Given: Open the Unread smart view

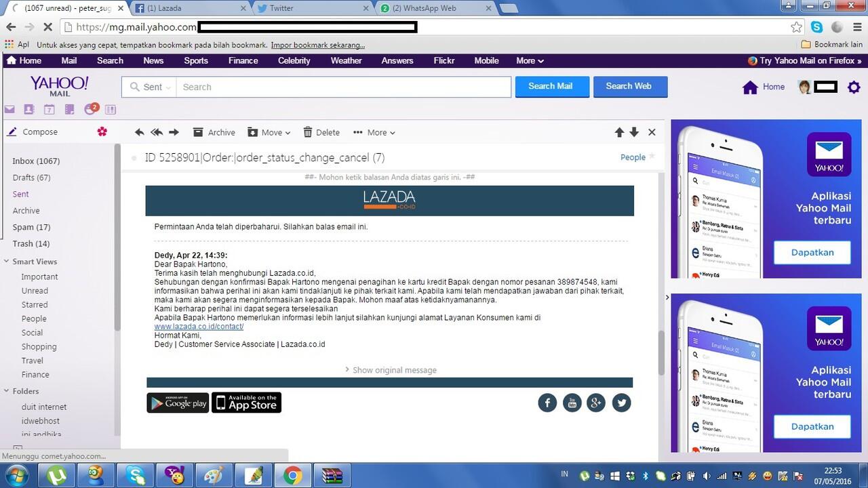Looking at the screenshot, I should (35, 291).
